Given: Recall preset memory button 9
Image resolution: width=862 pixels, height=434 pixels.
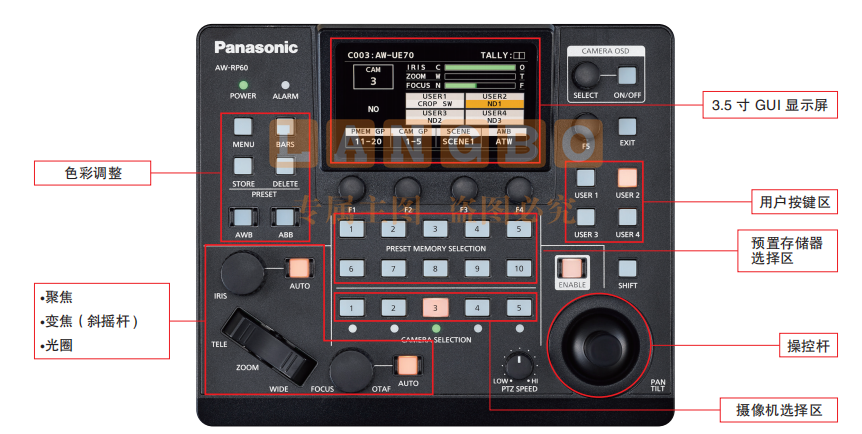Looking at the screenshot, I should click(477, 268).
